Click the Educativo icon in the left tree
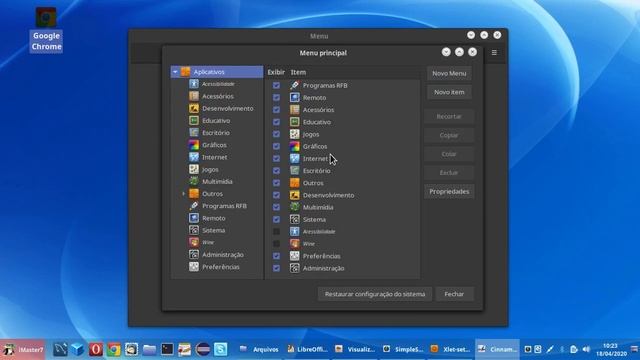This screenshot has width=640, height=360. (x=194, y=121)
